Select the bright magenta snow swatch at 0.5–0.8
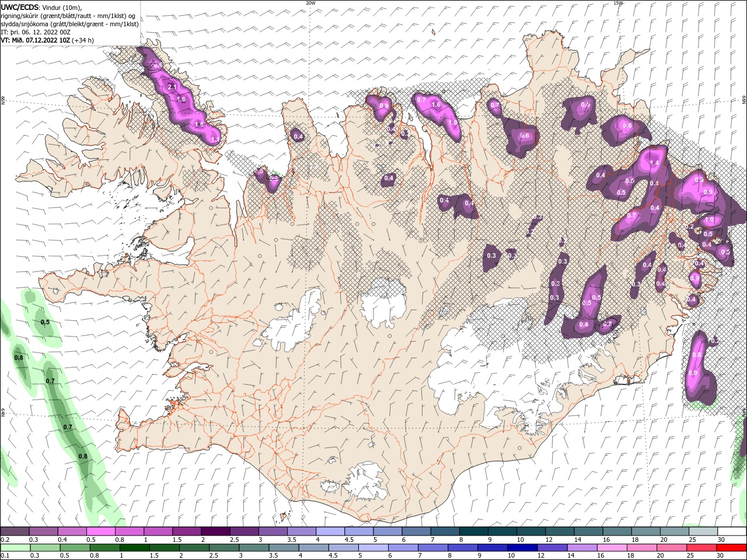Screen dimensions: 747x560 pyautogui.click(x=101, y=531)
